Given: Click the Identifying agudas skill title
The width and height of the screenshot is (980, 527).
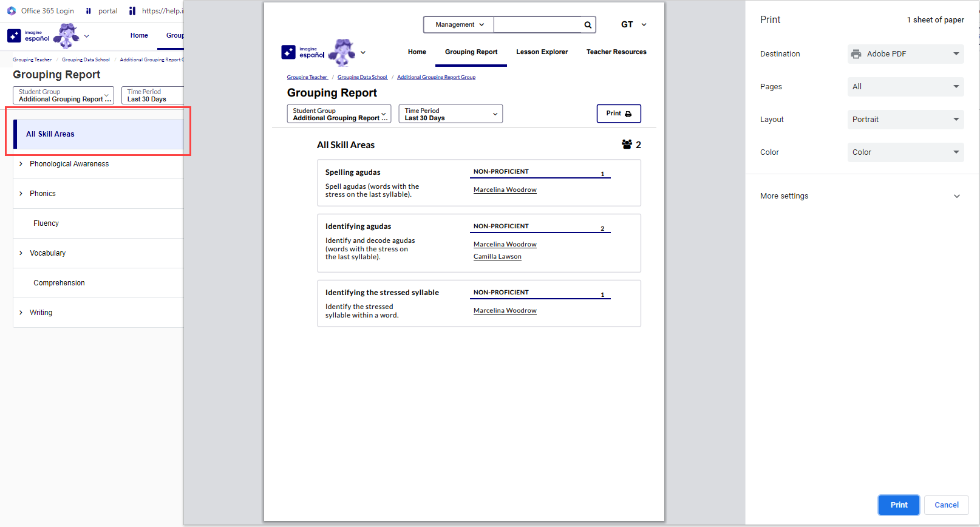Looking at the screenshot, I should tap(358, 226).
